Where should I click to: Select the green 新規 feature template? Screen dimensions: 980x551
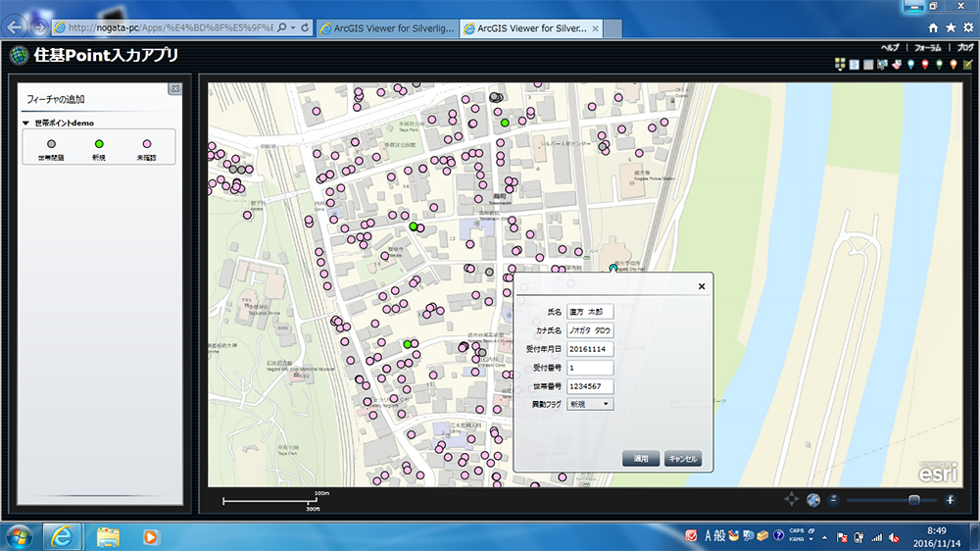99,145
